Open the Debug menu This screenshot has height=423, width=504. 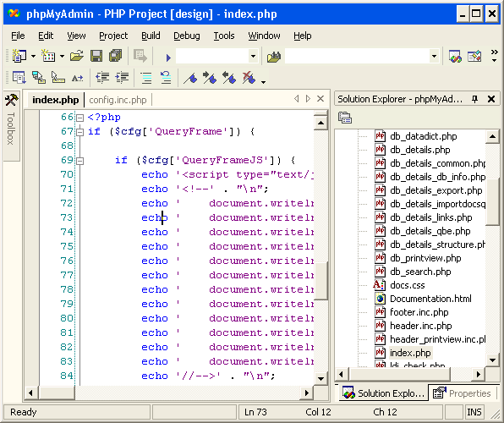point(187,36)
